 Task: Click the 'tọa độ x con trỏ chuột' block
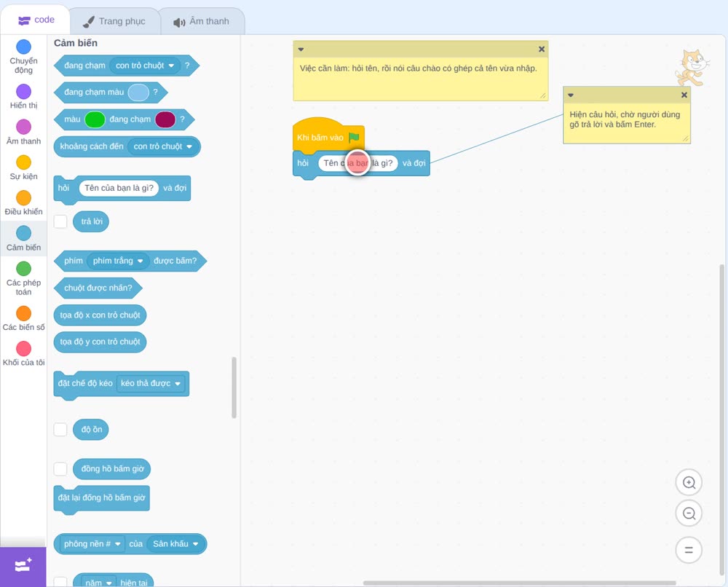tap(100, 315)
